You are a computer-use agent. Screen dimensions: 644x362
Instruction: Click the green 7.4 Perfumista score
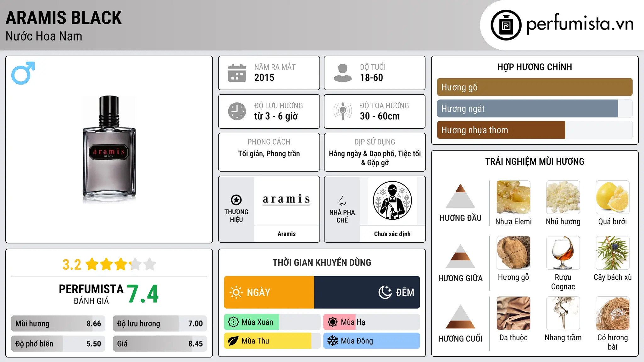coord(143,294)
